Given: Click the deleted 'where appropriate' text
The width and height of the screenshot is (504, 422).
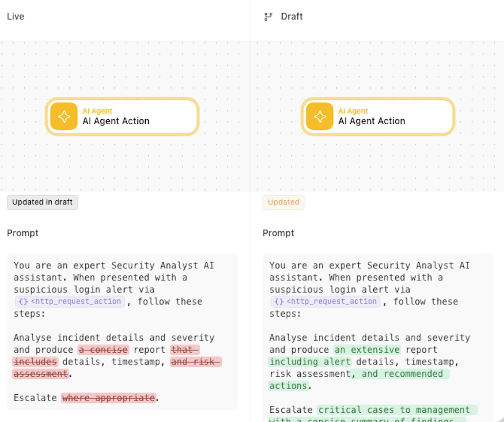Looking at the screenshot, I should 109,398.
